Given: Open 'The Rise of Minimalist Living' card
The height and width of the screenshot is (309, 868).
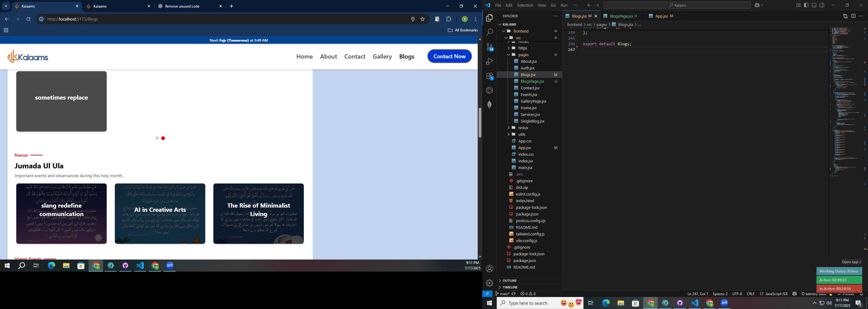Looking at the screenshot, I should (x=259, y=214).
